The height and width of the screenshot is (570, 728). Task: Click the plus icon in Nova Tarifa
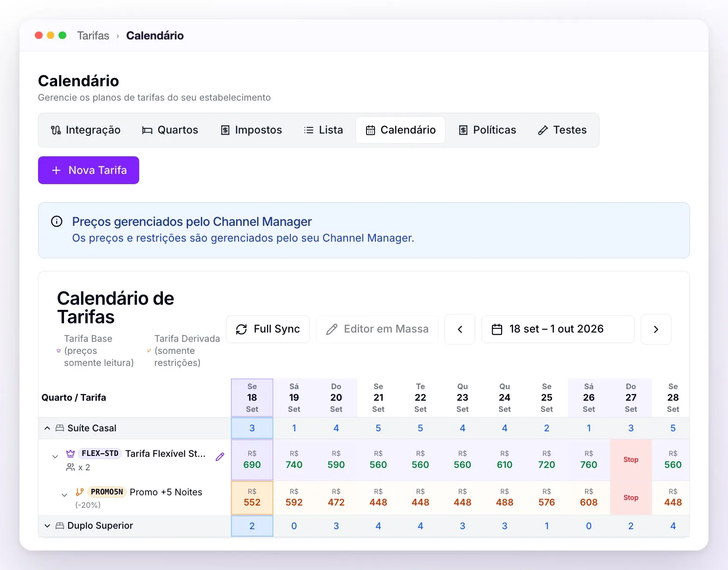coord(56,171)
